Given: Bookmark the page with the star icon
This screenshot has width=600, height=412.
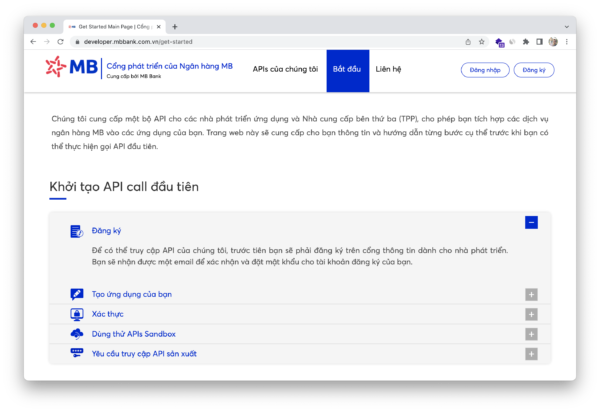Looking at the screenshot, I should click(483, 42).
